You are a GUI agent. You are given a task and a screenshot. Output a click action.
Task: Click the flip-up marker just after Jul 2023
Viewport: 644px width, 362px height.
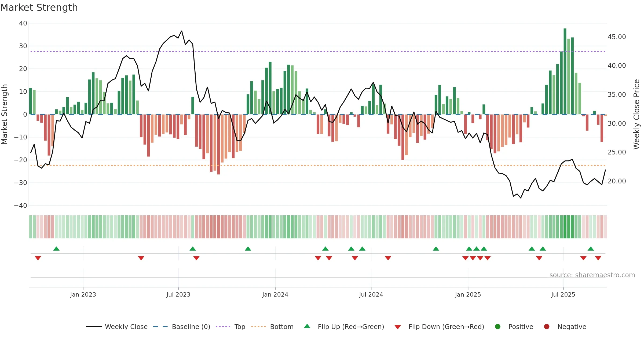tap(193, 249)
